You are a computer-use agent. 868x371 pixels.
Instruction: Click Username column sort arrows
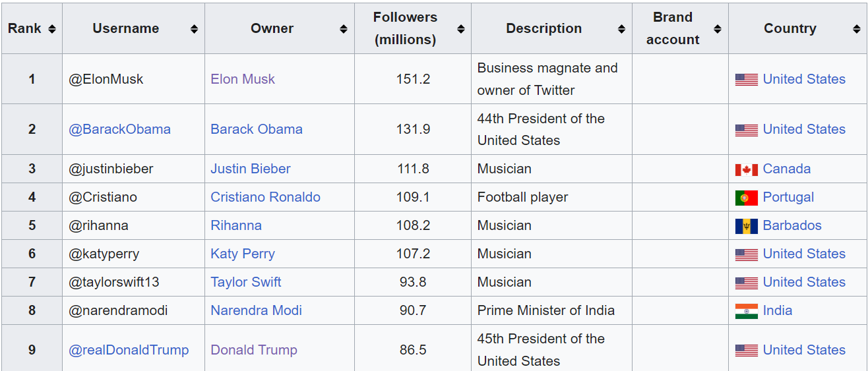click(x=194, y=29)
